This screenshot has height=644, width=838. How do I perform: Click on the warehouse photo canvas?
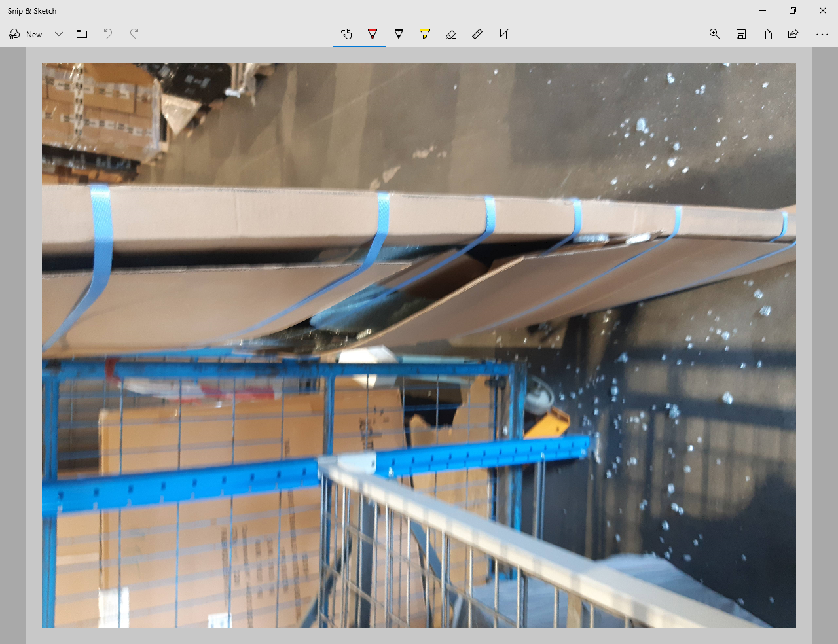tap(419, 345)
